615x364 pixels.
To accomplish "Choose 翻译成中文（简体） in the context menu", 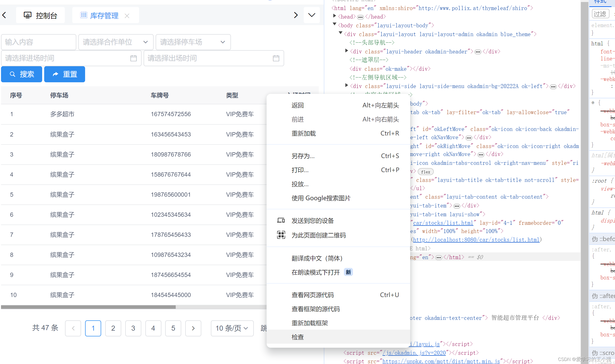I will tap(338, 258).
